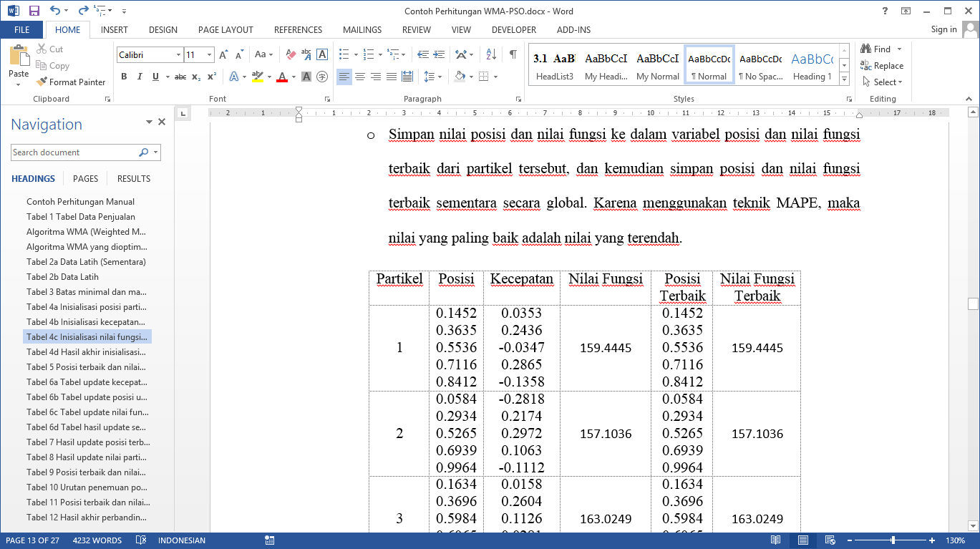Toggle Italic formatting
Screen dimensions: 980x549
pos(139,77)
